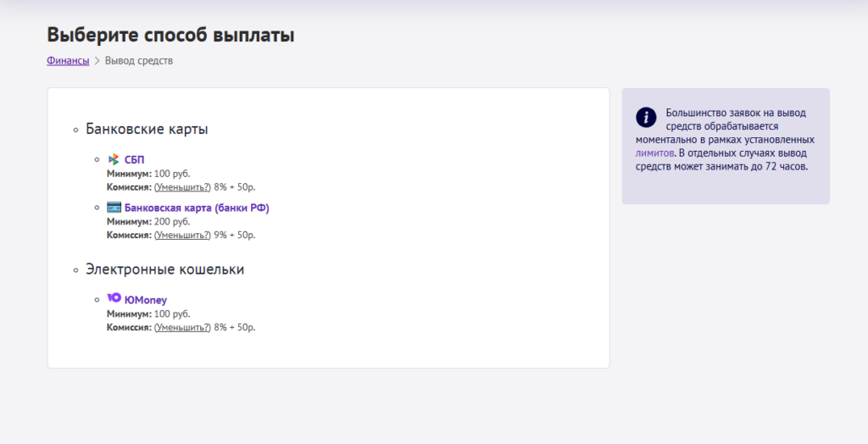This screenshot has width=868, height=444.
Task: Open Уменьшить? link under bank card commission
Action: tap(183, 235)
